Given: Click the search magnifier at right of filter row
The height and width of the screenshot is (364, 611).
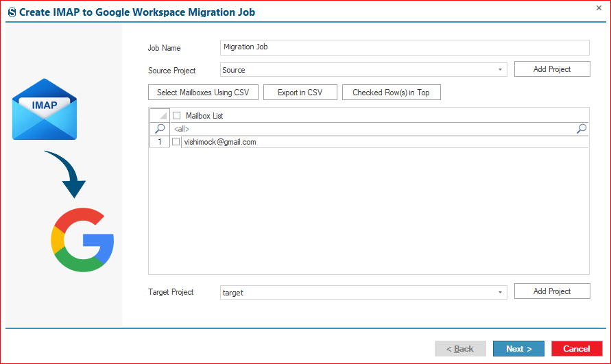Looking at the screenshot, I should 582,129.
